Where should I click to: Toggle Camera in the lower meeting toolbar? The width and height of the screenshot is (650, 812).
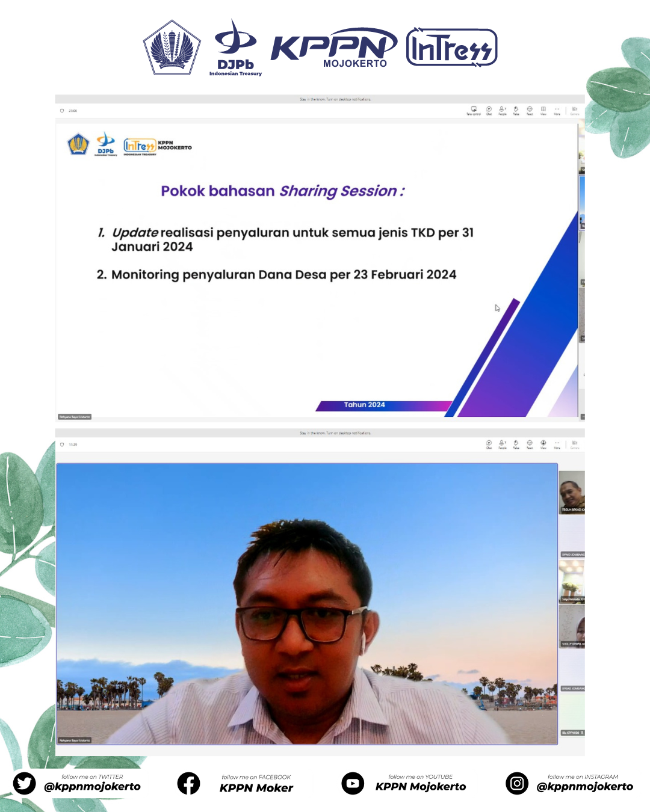tap(575, 444)
